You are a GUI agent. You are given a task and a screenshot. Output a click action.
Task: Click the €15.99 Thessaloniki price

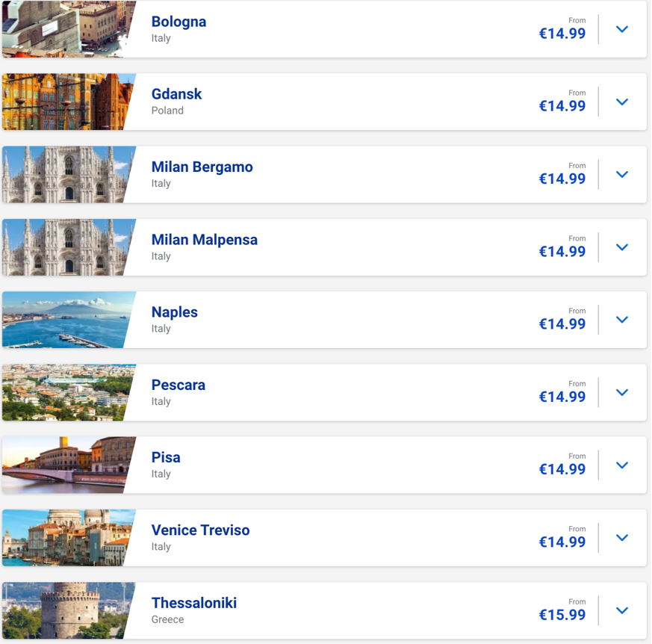[562, 614]
